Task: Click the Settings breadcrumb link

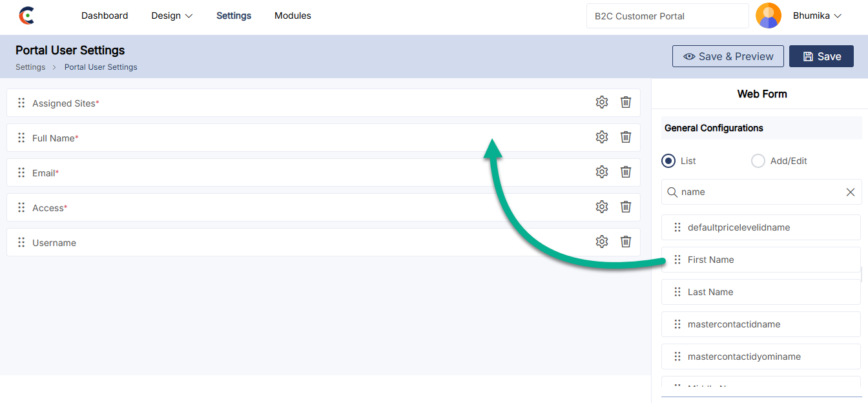Action: point(30,67)
